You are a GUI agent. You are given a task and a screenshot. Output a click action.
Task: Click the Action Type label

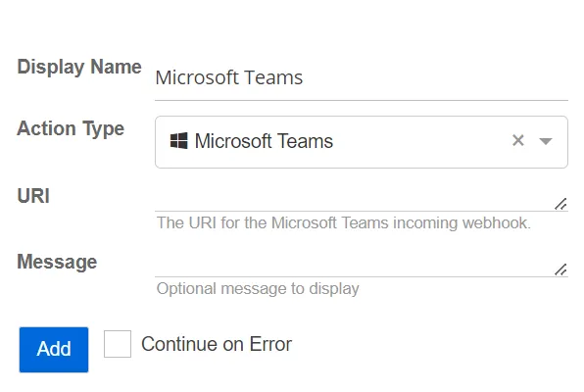click(71, 129)
